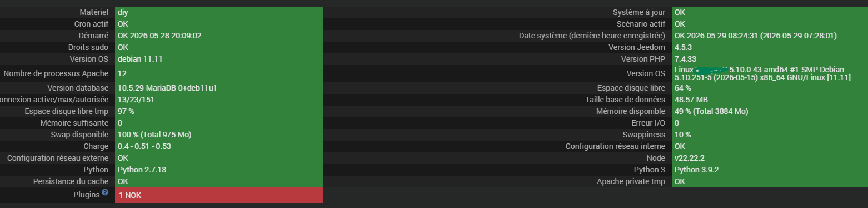
Task: Select the Swap disponible 100 % cell
Action: coord(219,135)
